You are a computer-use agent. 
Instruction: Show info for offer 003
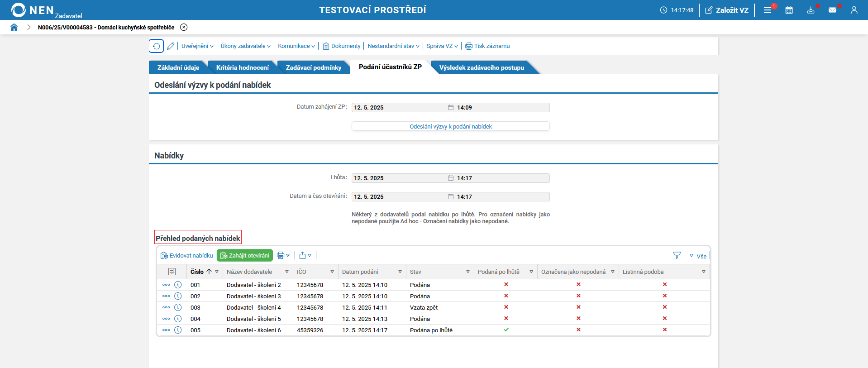[x=178, y=307]
